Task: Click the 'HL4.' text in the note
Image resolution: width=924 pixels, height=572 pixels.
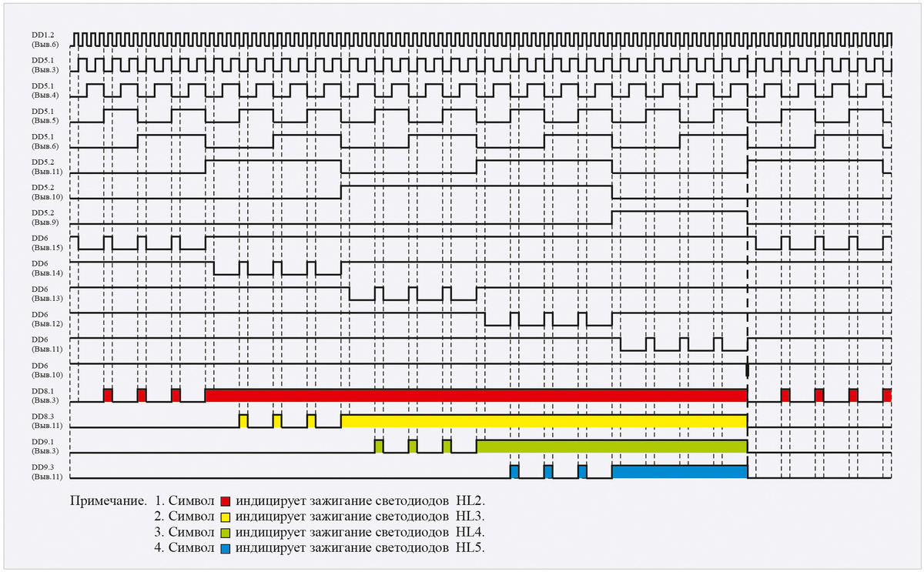Action: (470, 532)
